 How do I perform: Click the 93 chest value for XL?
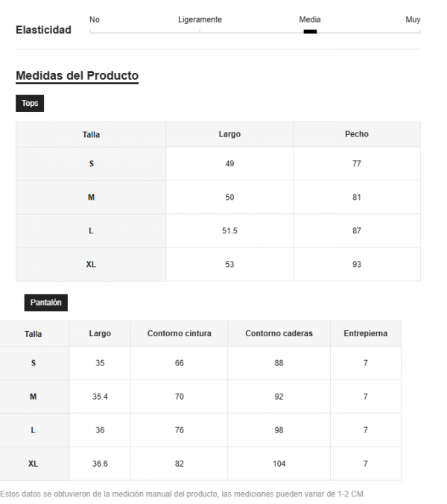click(x=357, y=264)
